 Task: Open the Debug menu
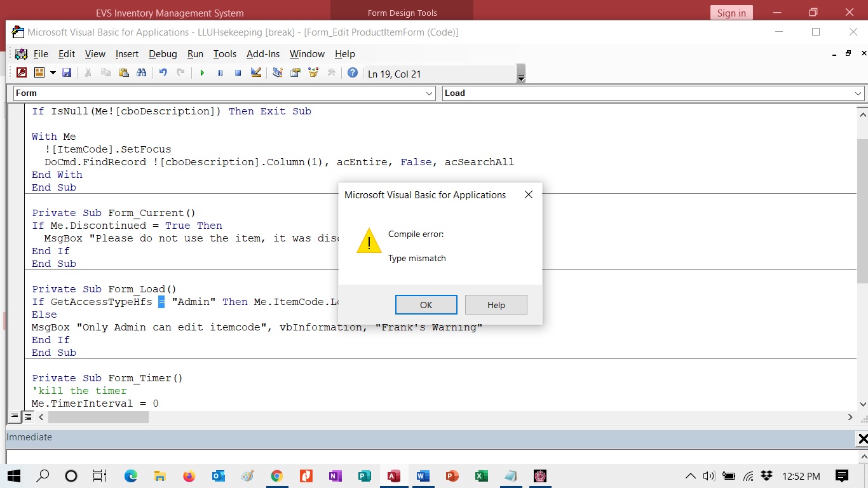(x=163, y=54)
